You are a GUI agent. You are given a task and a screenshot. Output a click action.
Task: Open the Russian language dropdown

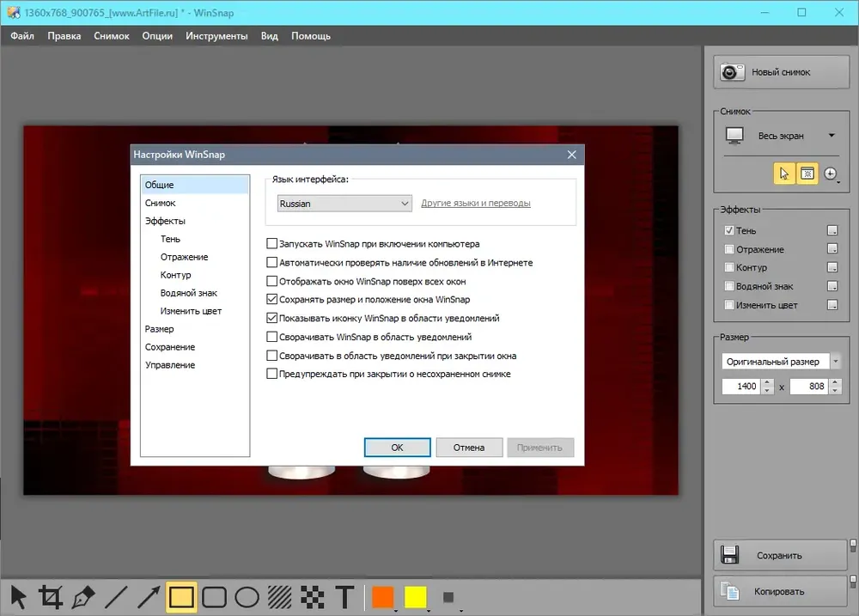tap(344, 204)
